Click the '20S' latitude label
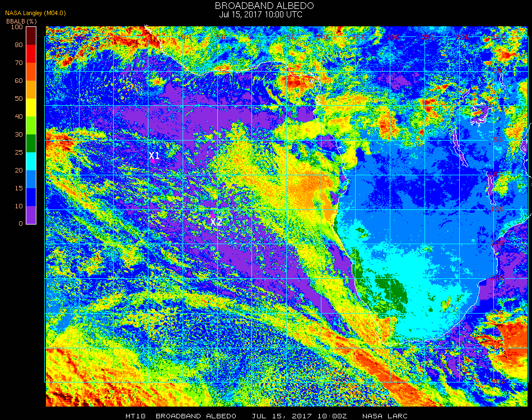 pyautogui.click(x=497, y=243)
